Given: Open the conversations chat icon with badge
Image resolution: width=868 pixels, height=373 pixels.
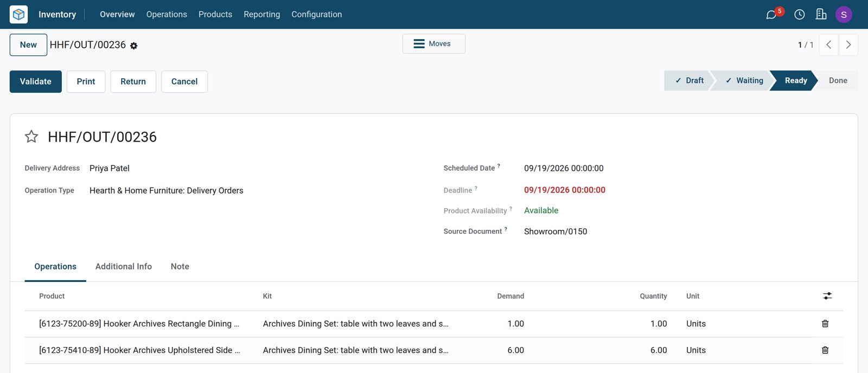Looking at the screenshot, I should (x=771, y=15).
